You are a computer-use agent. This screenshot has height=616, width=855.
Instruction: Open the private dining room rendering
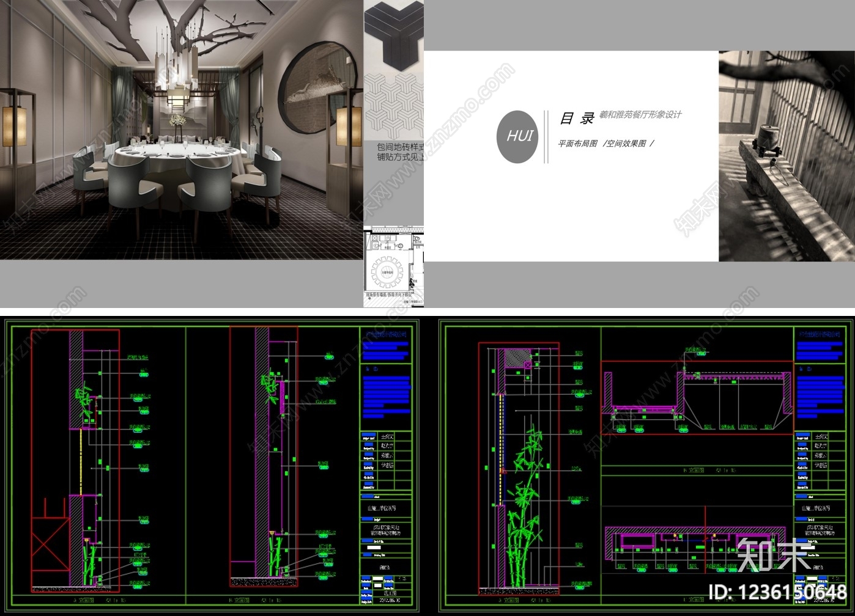182,130
